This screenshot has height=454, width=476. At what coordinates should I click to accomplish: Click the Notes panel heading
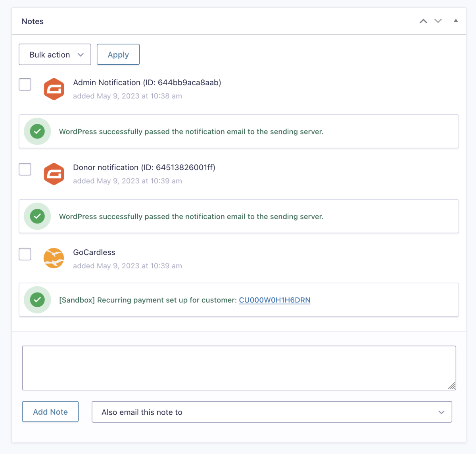coord(33,21)
